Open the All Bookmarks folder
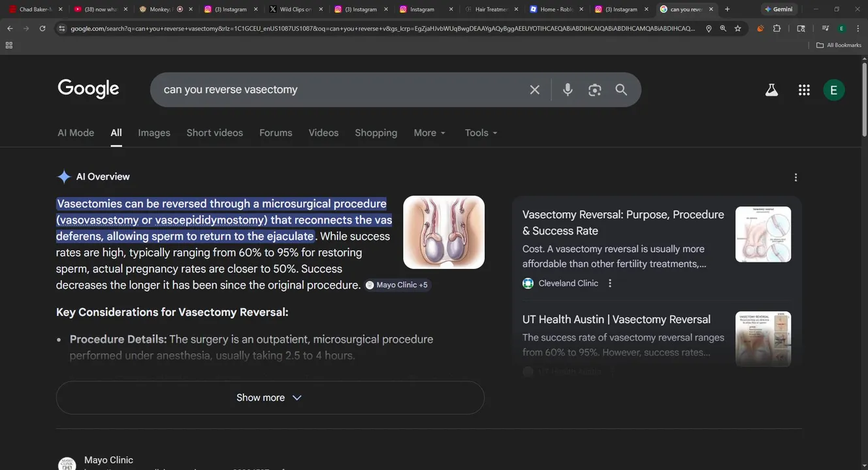Viewport: 868px width, 470px height. tap(839, 45)
